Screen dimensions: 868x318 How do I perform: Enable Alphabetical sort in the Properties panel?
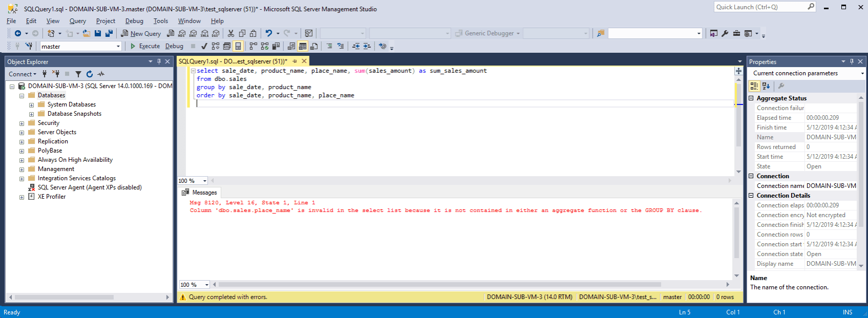tap(766, 86)
